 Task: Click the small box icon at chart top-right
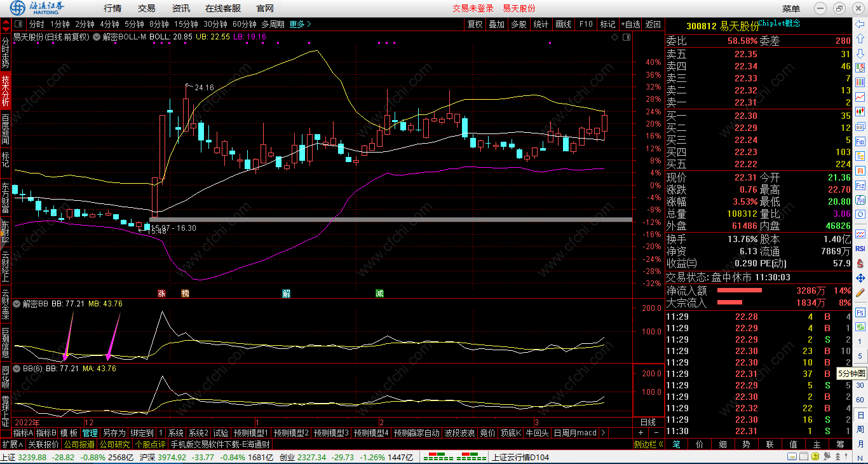[626, 37]
